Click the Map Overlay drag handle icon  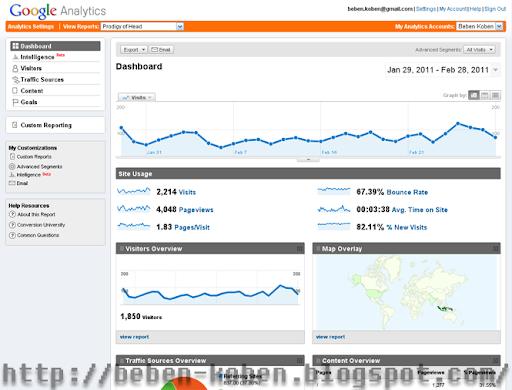318,249
